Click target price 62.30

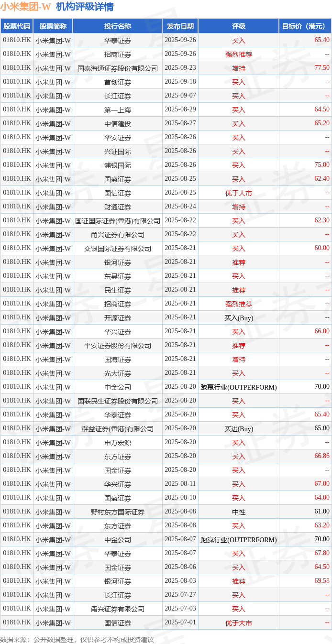click(x=322, y=220)
